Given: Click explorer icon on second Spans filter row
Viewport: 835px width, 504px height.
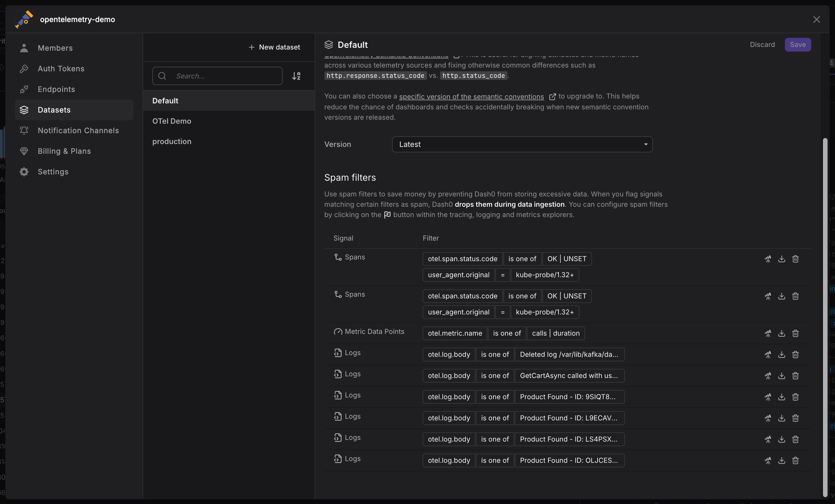Looking at the screenshot, I should coord(767,296).
